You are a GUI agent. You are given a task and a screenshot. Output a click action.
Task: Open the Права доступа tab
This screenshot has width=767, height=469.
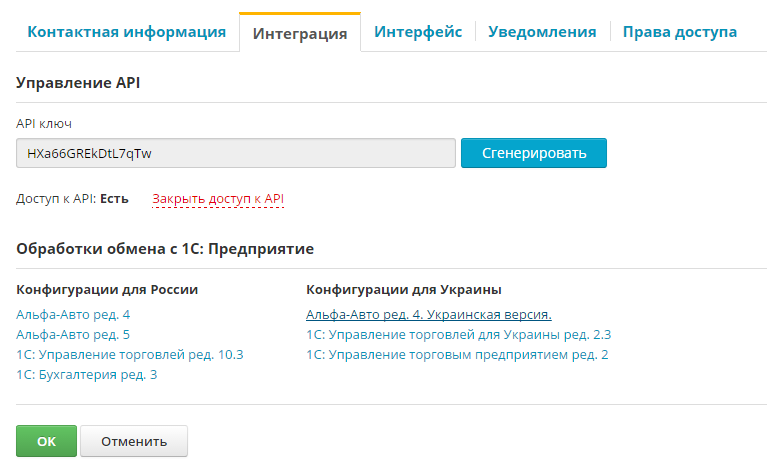coord(679,32)
